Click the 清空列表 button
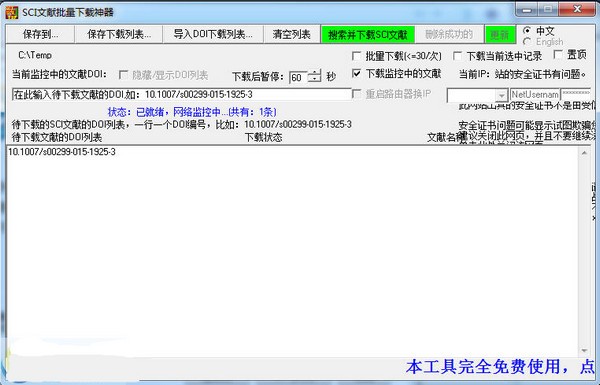Image resolution: width=600 pixels, height=385 pixels. pyautogui.click(x=292, y=34)
